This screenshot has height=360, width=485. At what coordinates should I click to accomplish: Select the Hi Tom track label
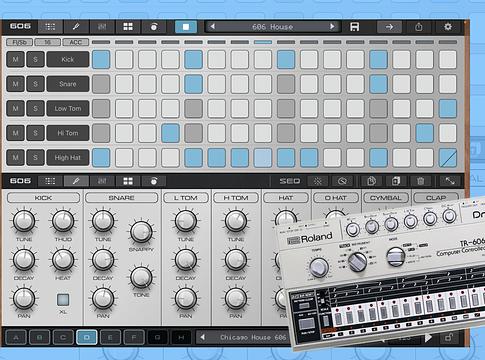tap(68, 133)
